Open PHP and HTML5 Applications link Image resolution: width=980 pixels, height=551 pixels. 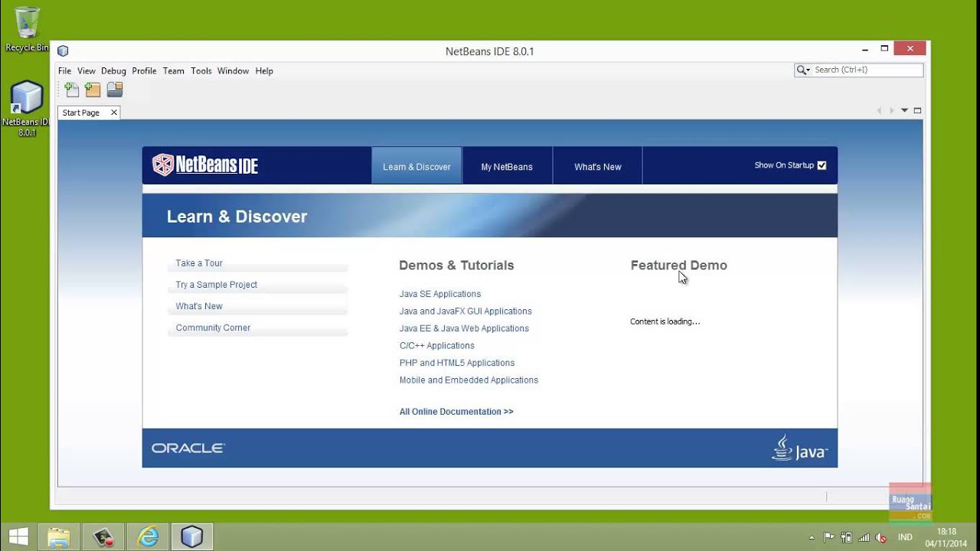(457, 363)
